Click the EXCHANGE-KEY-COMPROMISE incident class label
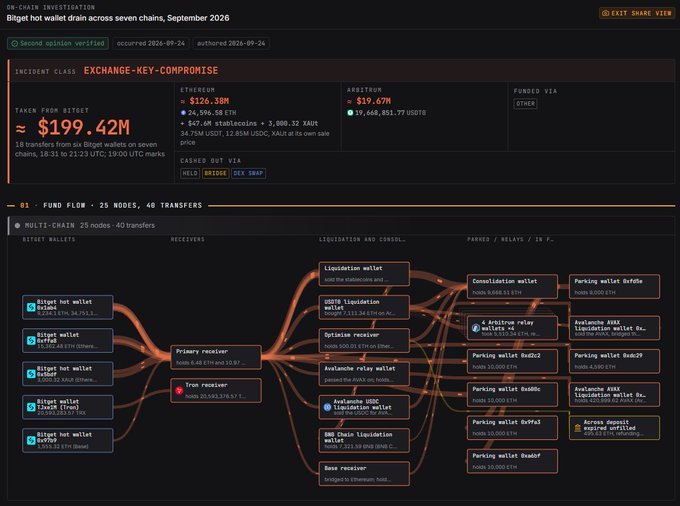680x506 pixels. [151, 71]
